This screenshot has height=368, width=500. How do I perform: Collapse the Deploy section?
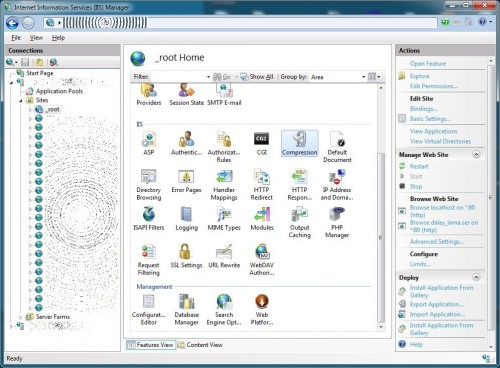click(x=476, y=277)
